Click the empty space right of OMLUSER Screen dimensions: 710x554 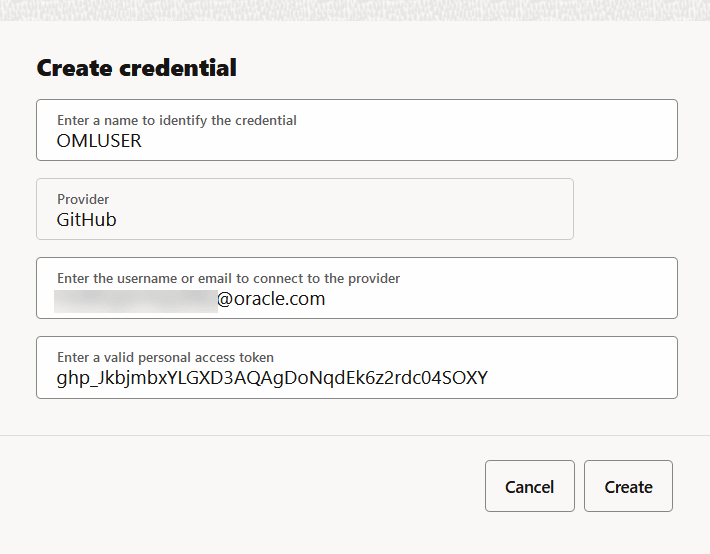[420, 141]
